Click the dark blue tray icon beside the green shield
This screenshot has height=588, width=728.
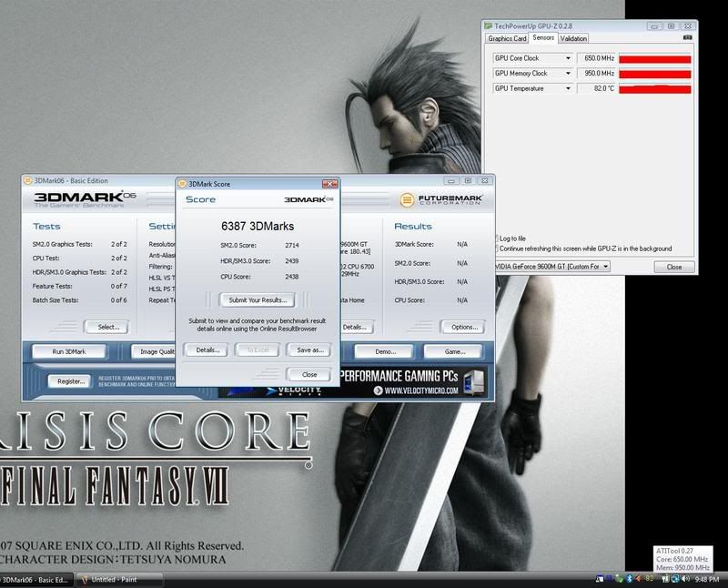tap(609, 579)
